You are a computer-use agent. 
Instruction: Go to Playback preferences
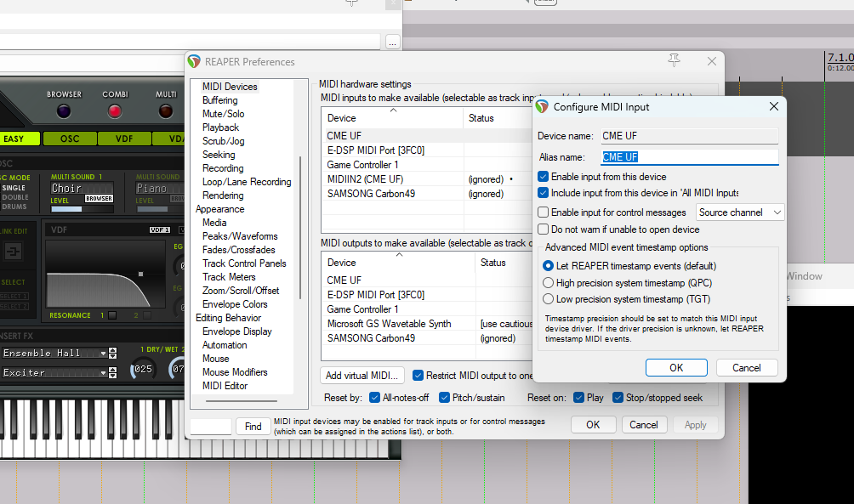coord(220,127)
